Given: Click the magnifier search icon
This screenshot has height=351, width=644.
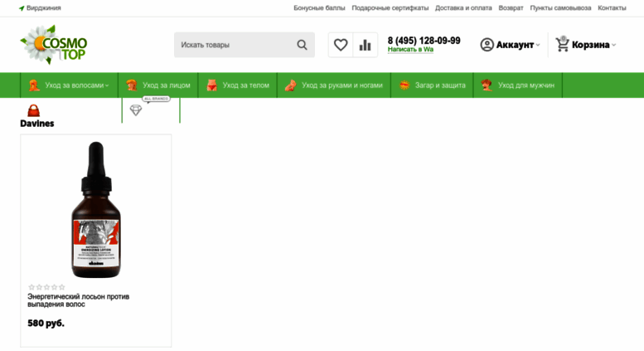Looking at the screenshot, I should point(302,45).
